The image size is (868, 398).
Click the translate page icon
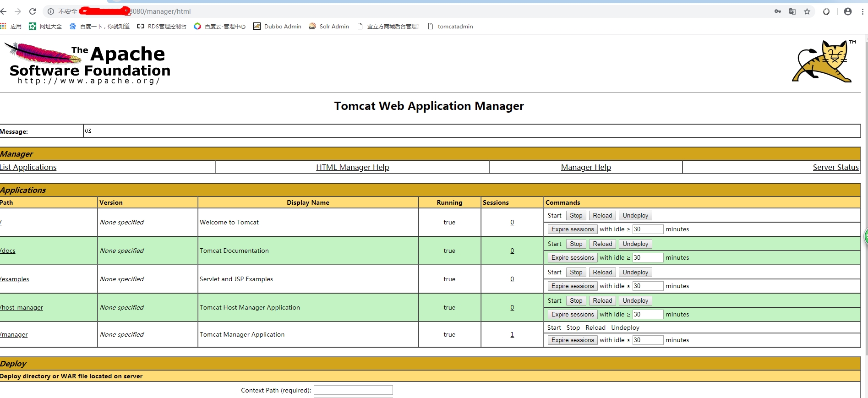[x=792, y=11]
